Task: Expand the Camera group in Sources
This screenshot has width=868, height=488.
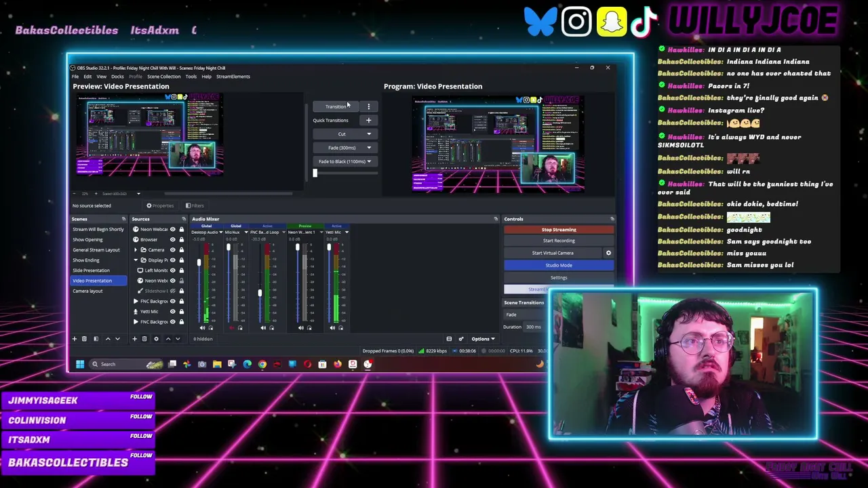Action: coord(136,249)
